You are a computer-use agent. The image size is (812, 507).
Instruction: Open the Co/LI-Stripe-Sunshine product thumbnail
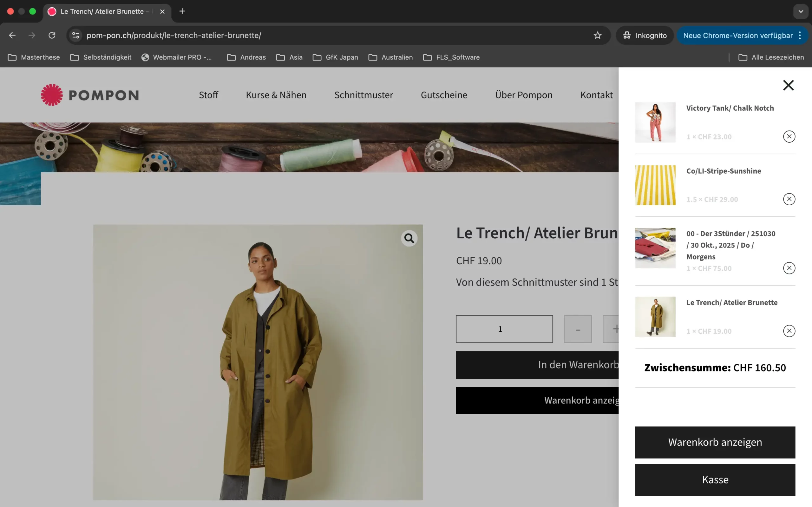coord(655,185)
